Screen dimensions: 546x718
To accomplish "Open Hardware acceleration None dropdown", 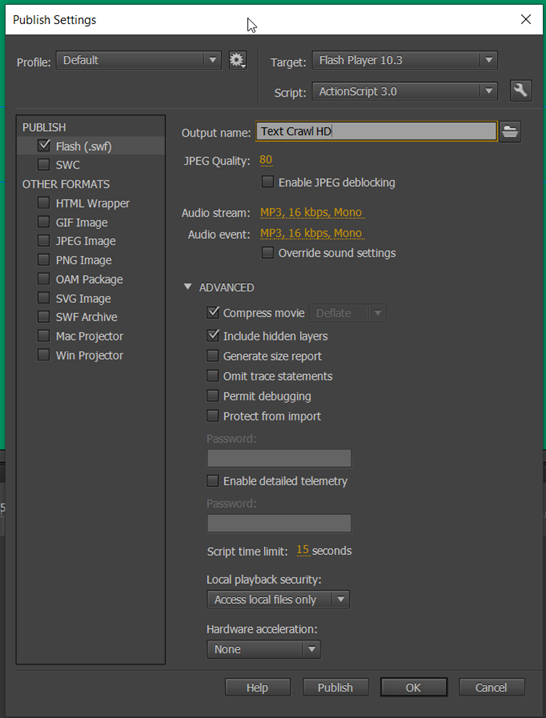I will [263, 649].
